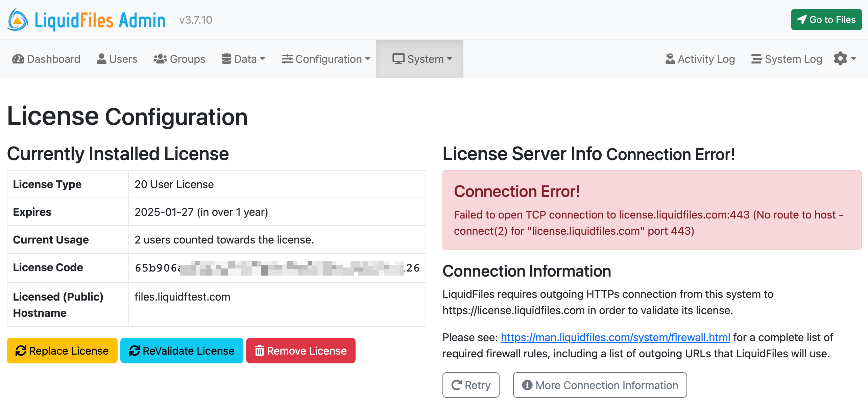Screen dimensions: 868x410
Task: Click the Retry refresh icon
Action: [x=457, y=385]
